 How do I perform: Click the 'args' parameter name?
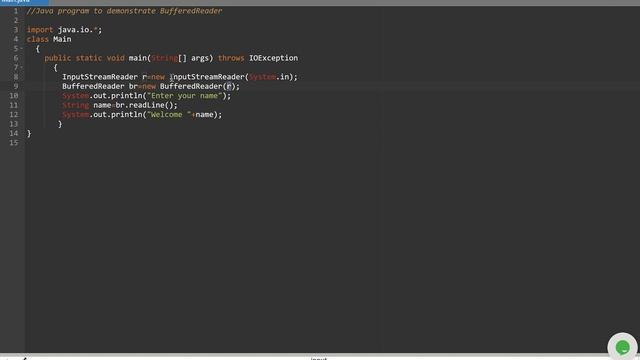click(x=200, y=58)
